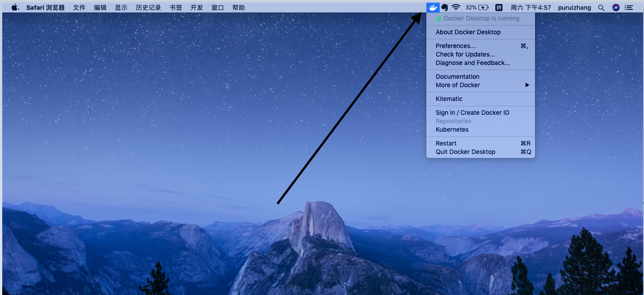
Task: Restart Docker from the menu
Action: pyautogui.click(x=446, y=143)
